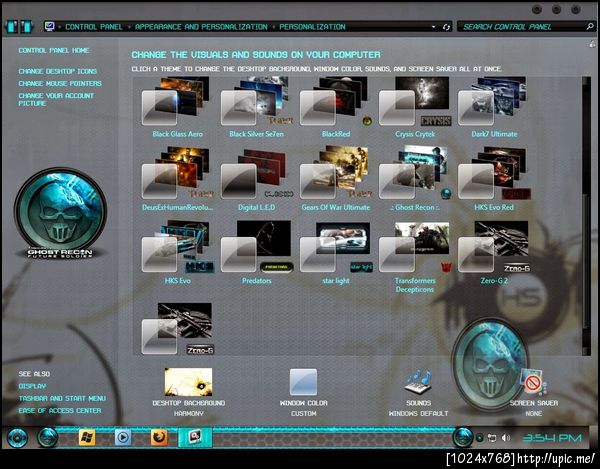Screen dimensions: 600x469
Task: Open Window Color custom settings
Action: pos(303,392)
